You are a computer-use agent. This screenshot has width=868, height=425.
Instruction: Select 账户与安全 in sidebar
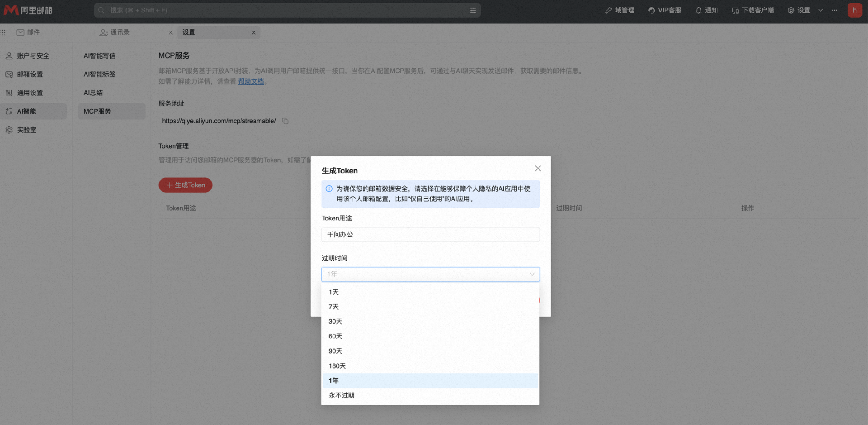pyautogui.click(x=33, y=56)
